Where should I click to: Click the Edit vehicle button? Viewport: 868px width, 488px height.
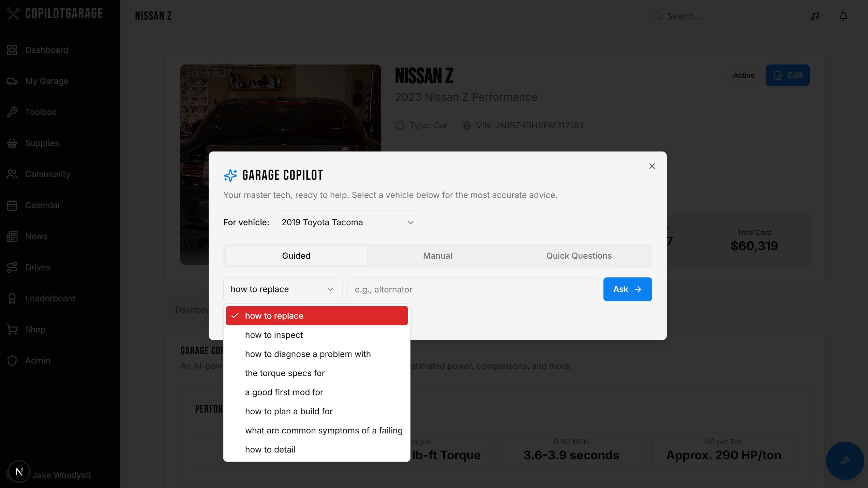tap(788, 75)
